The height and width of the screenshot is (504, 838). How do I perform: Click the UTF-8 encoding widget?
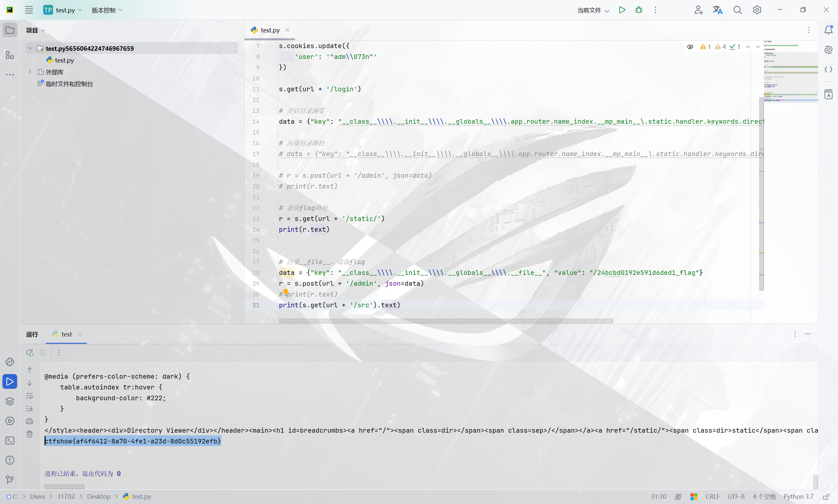(736, 496)
